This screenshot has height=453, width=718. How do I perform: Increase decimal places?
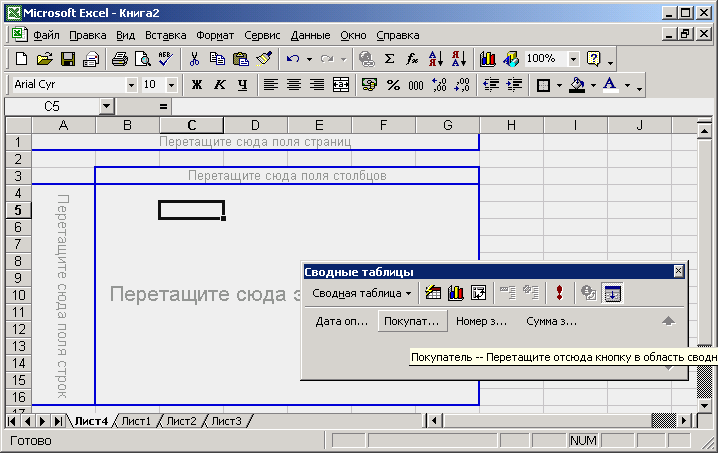[x=439, y=85]
